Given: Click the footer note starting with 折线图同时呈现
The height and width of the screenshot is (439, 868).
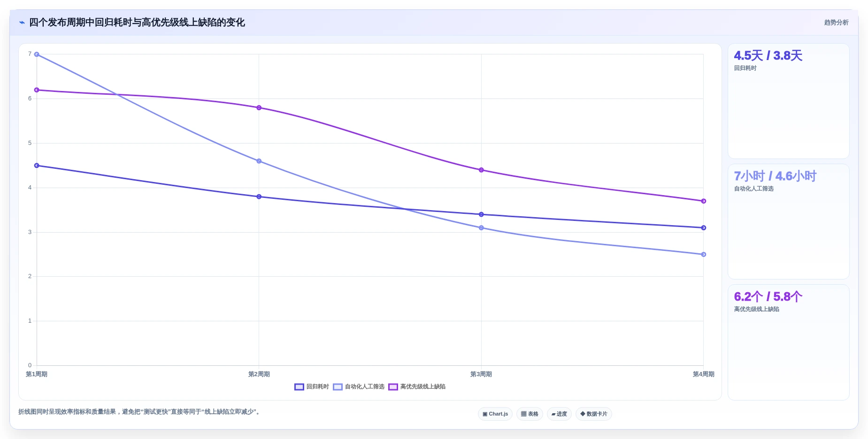Looking at the screenshot, I should (139, 412).
